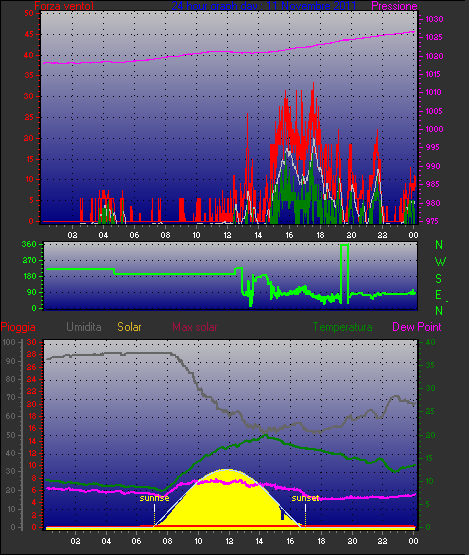Click the 90 value on wind direction axis

coord(32,292)
